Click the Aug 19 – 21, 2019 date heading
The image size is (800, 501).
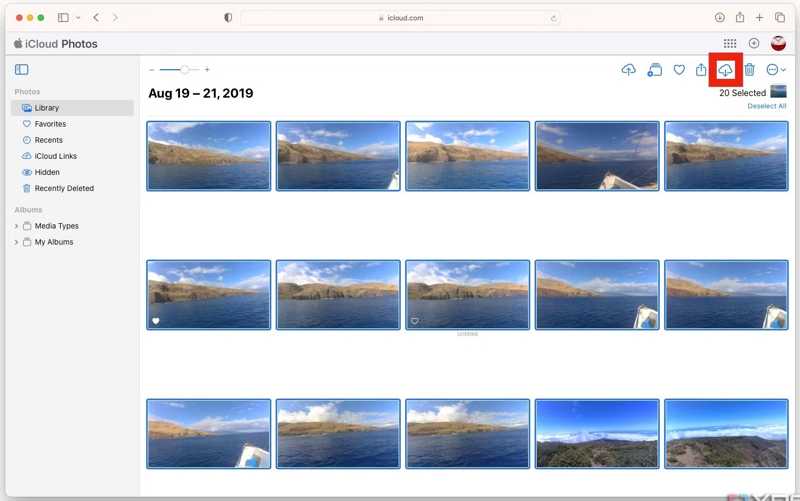(201, 93)
